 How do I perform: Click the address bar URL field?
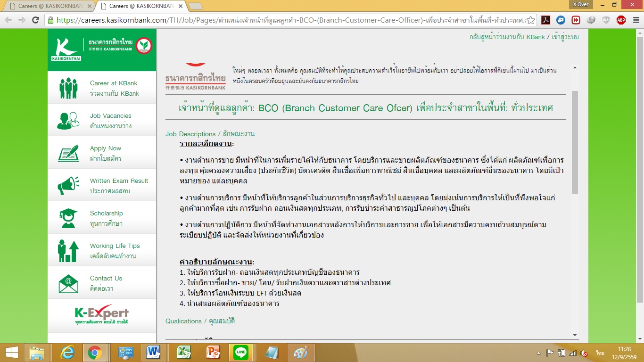coord(290,20)
